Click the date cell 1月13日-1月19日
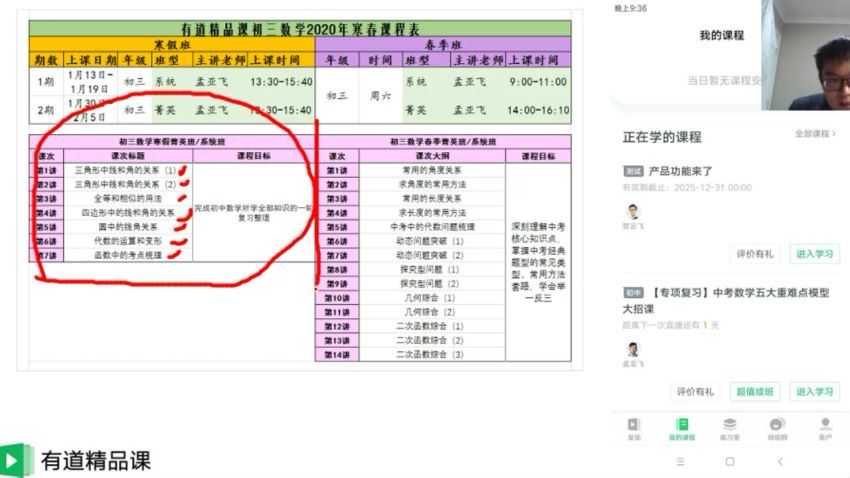The width and height of the screenshot is (850, 478). pos(90,82)
